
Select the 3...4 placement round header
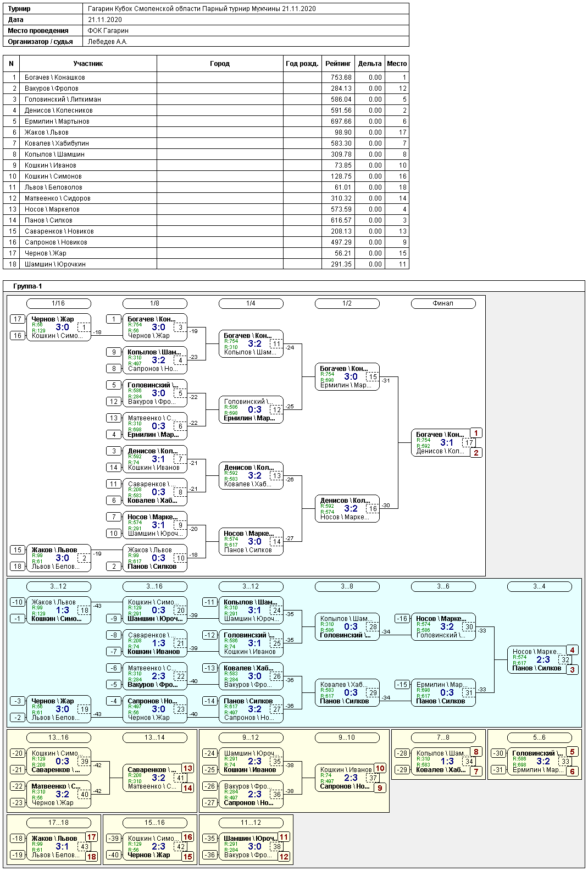pyautogui.click(x=539, y=586)
